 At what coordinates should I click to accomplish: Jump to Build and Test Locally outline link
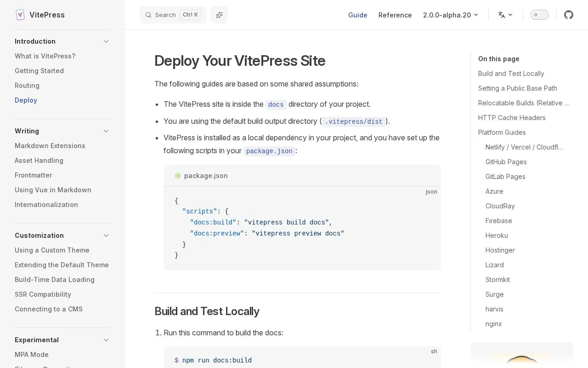[511, 74]
